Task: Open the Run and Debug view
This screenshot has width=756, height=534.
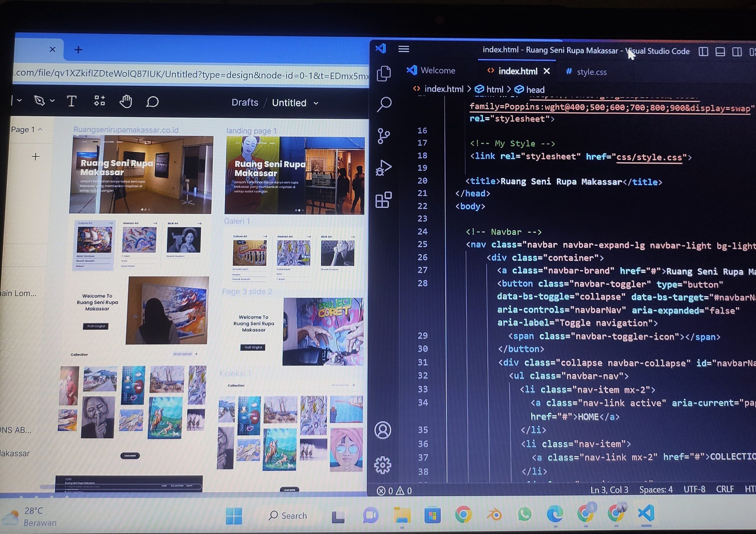Action: [384, 168]
